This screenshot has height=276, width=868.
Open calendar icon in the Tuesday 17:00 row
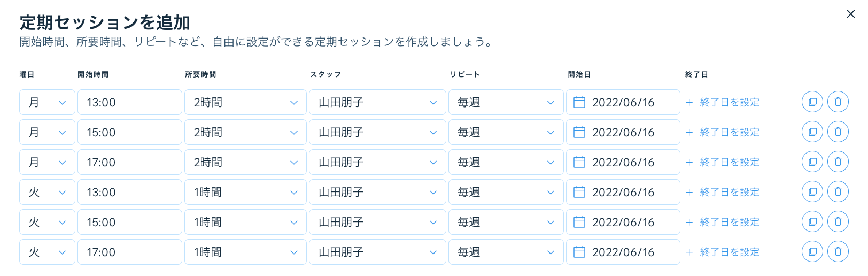(x=579, y=252)
